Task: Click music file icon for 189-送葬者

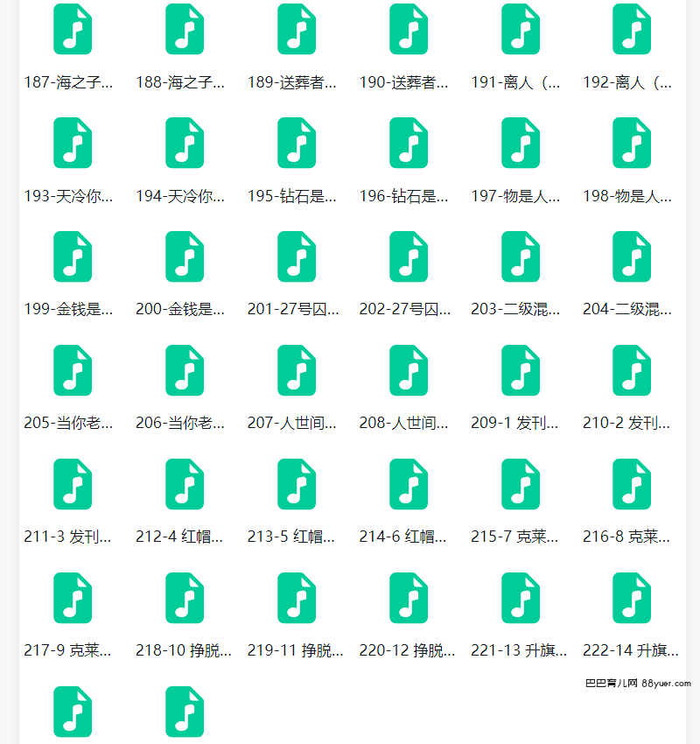Action: [x=297, y=29]
